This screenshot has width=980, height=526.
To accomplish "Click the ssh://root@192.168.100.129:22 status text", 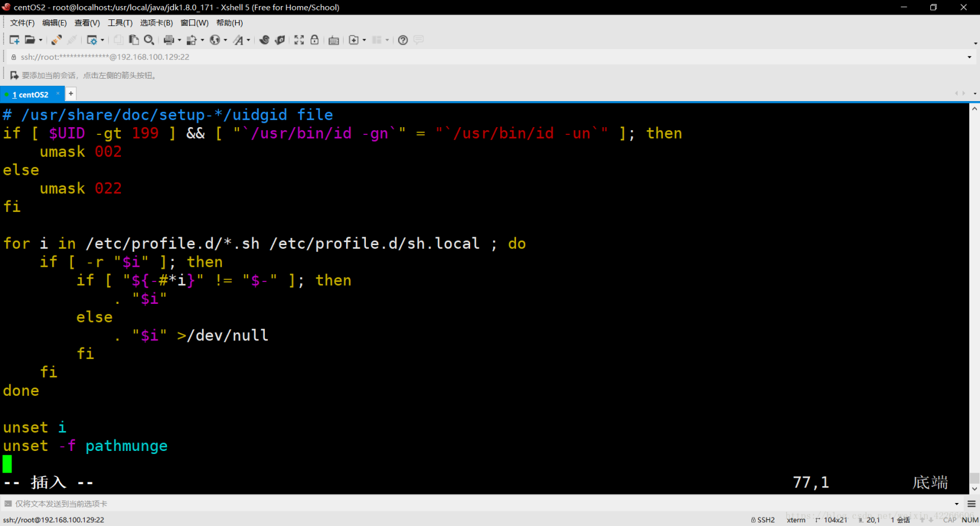I will pos(53,520).
